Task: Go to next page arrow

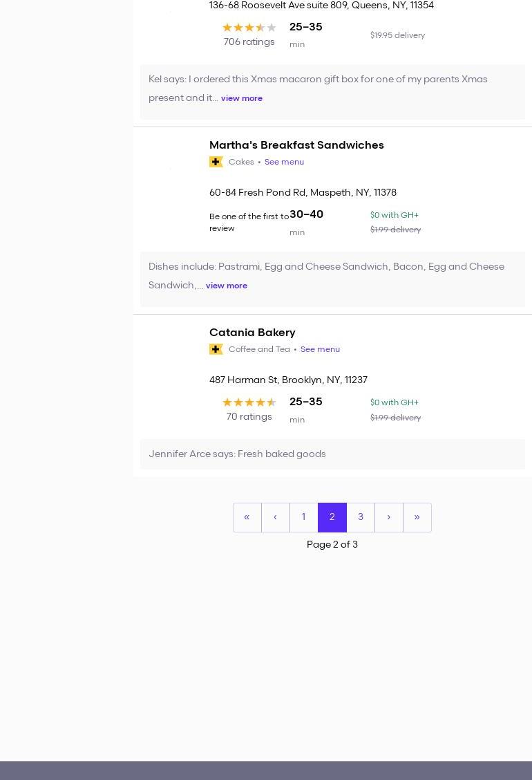Action: point(388,517)
